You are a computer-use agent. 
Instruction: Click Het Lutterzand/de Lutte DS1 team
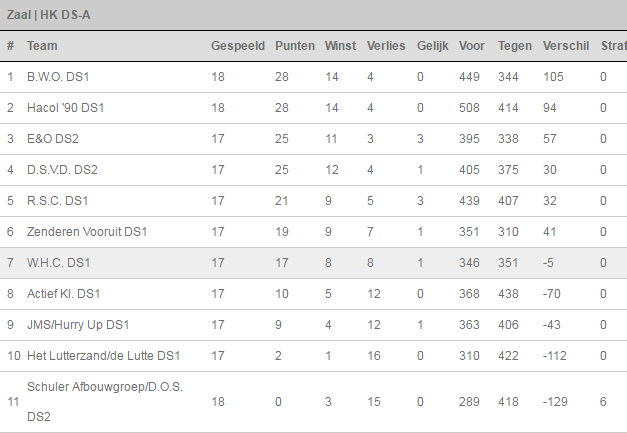click(x=103, y=356)
